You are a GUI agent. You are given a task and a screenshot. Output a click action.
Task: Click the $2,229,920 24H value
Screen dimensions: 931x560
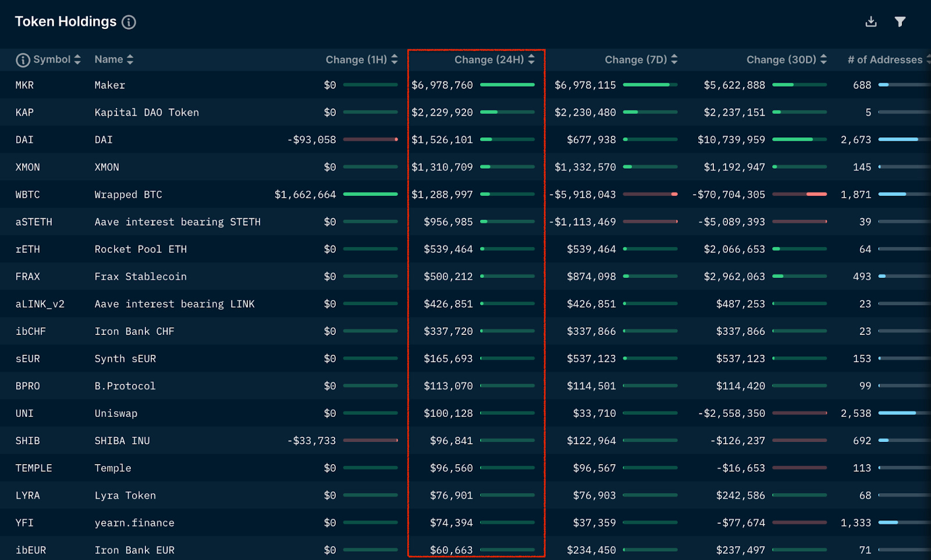pyautogui.click(x=442, y=112)
